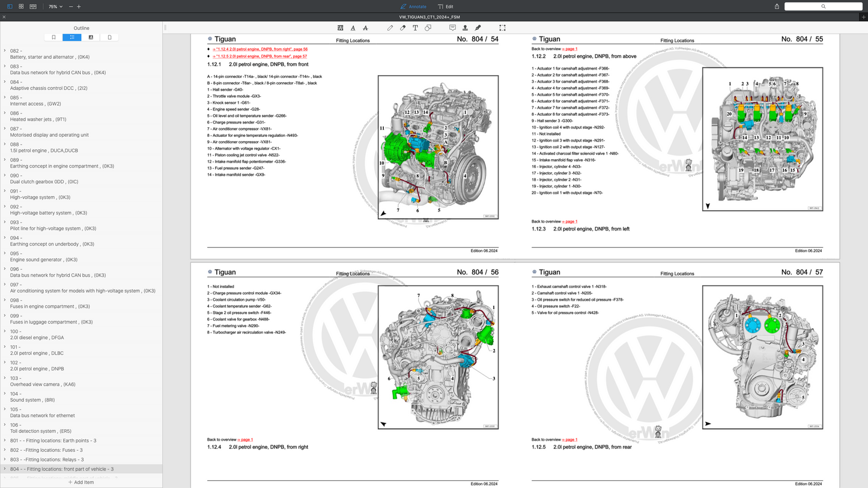Click 'page 1' link on page 55 top
The width and height of the screenshot is (868, 488).
pyautogui.click(x=569, y=49)
